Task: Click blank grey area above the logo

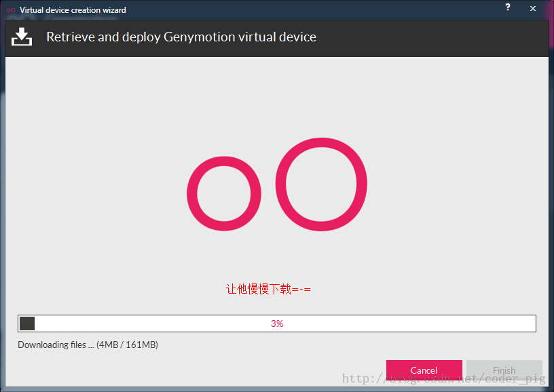Action: pos(277,95)
